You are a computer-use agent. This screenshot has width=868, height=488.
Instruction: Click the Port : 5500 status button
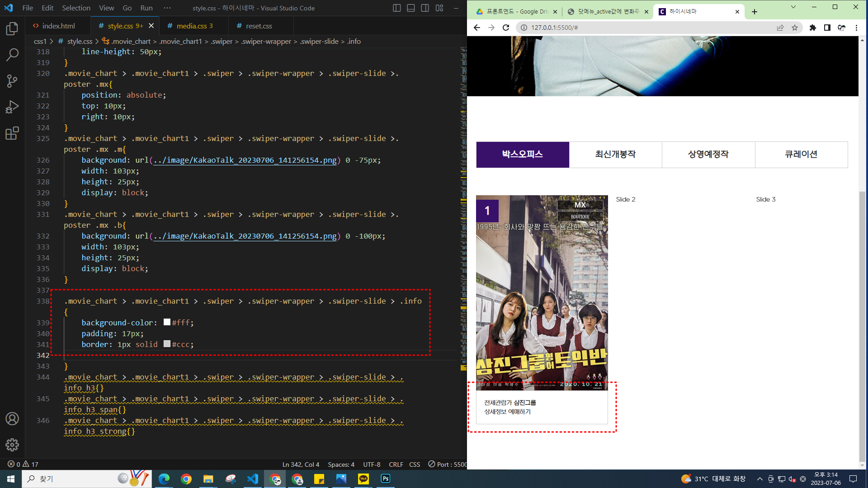pyautogui.click(x=448, y=464)
